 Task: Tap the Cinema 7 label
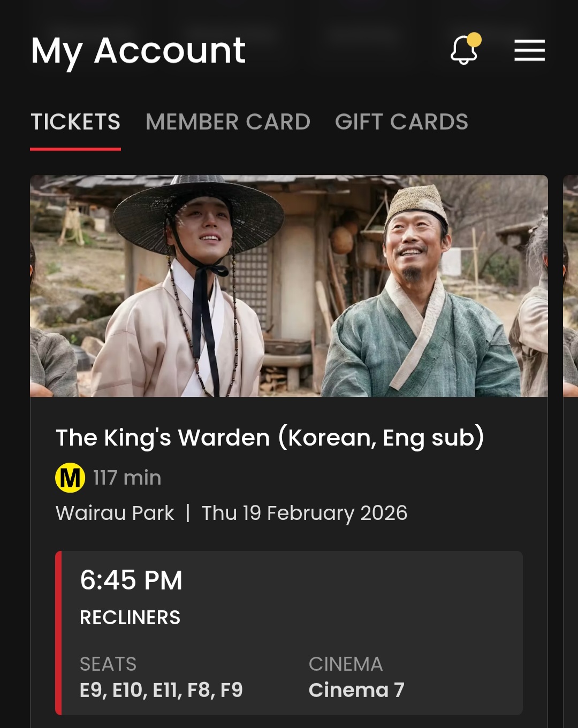click(356, 690)
